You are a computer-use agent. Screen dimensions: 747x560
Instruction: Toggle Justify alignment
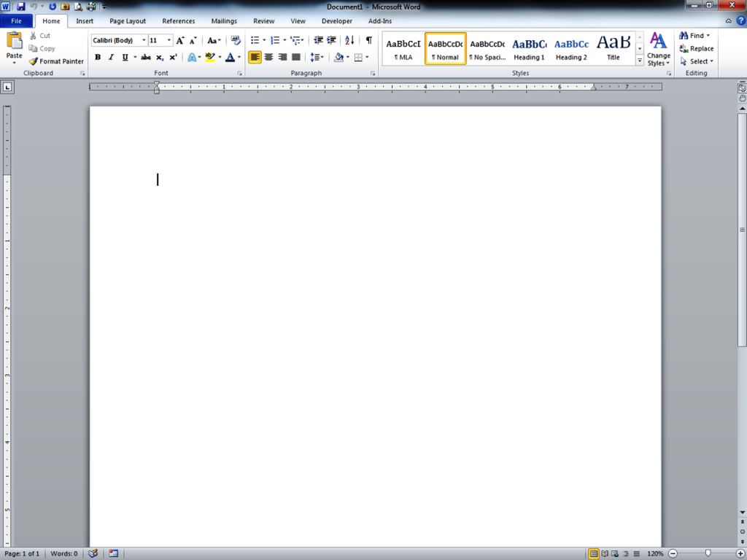296,57
